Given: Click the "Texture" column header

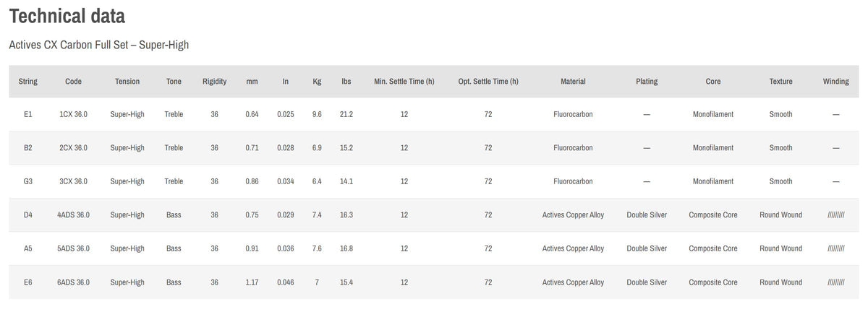Looking at the screenshot, I should [x=781, y=82].
